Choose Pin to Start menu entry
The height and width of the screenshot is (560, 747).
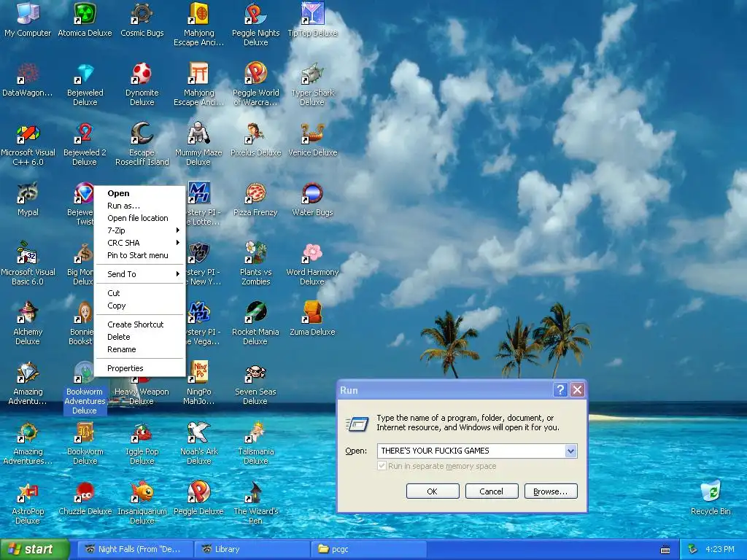(x=139, y=255)
